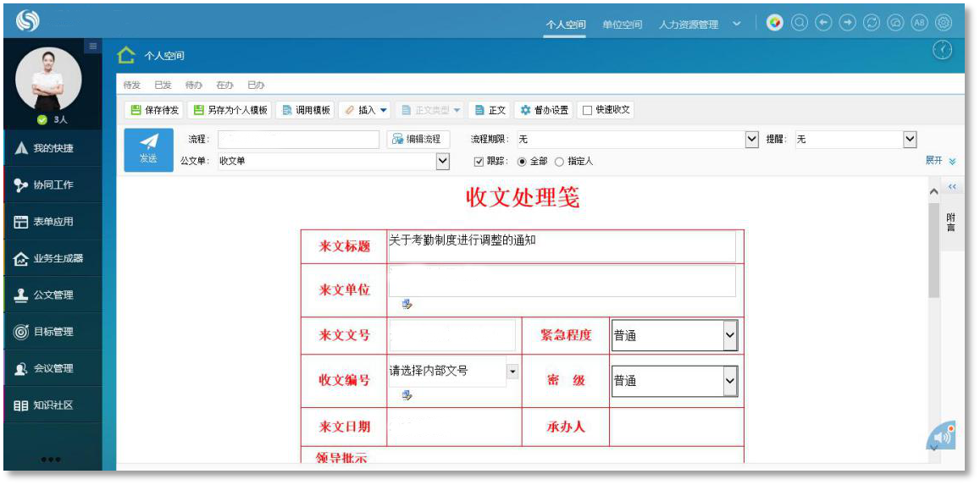
Task: Click the home icon beside 个人空间
Action: 126,56
